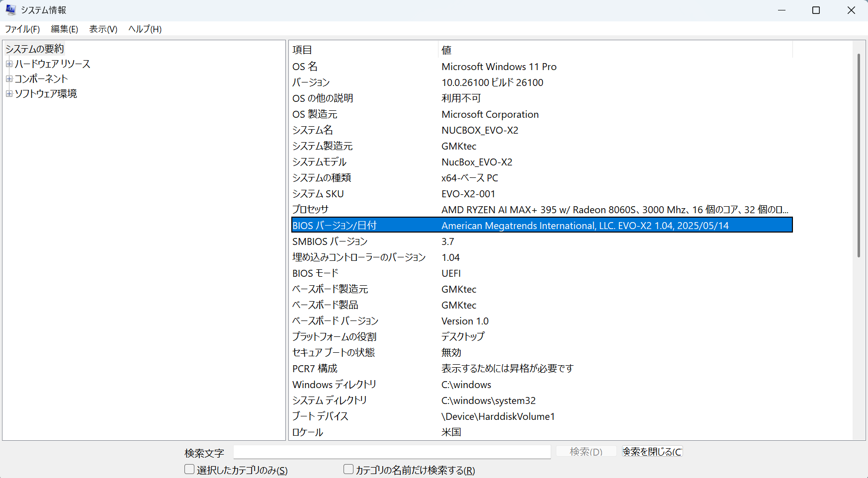Select the システム ディレクトリ row
Screen dimensions: 868x478
(x=542, y=400)
